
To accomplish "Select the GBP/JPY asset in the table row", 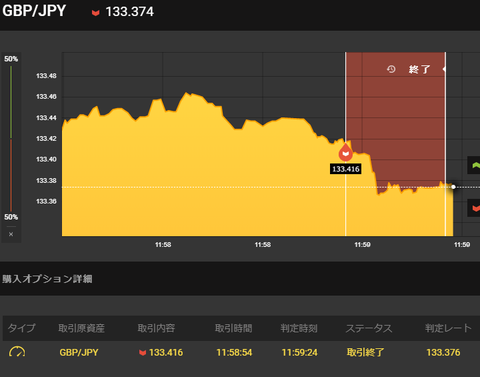I will [79, 352].
